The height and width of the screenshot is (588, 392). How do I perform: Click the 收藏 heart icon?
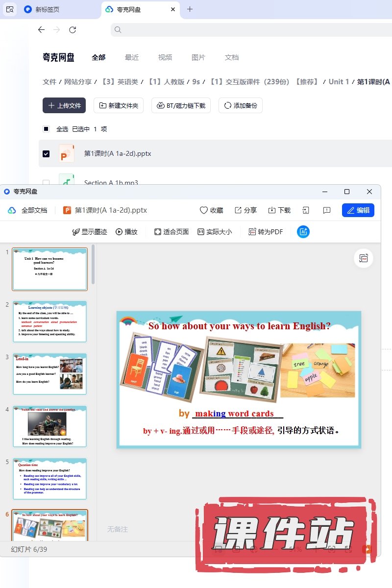click(x=204, y=210)
